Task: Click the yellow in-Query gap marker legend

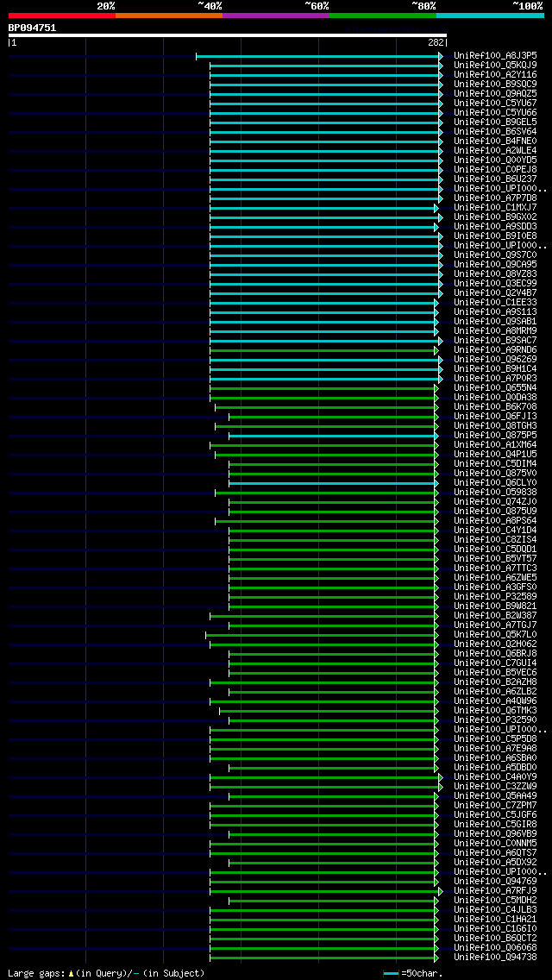Action: (x=72, y=973)
